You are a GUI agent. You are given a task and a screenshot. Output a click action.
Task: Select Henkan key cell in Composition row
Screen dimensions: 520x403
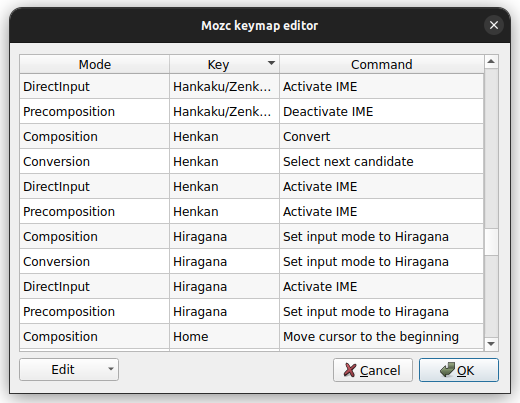224,136
